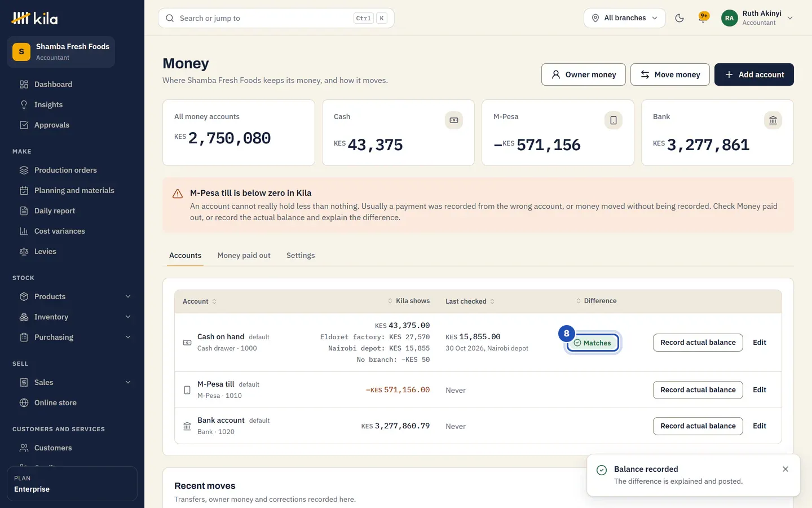Image resolution: width=812 pixels, height=508 pixels.
Task: Click the Search or jump to field
Action: pyautogui.click(x=276, y=18)
